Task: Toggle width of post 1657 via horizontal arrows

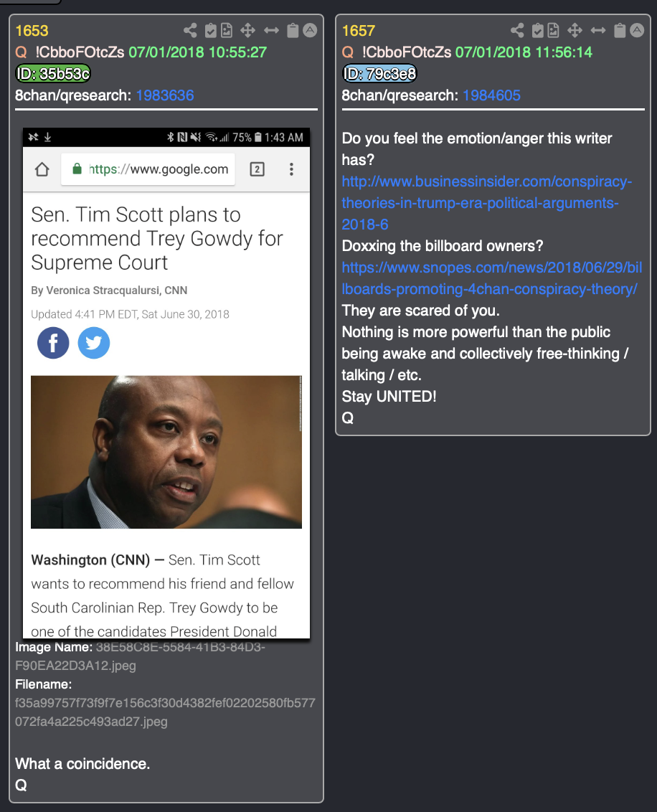Action: tap(598, 31)
